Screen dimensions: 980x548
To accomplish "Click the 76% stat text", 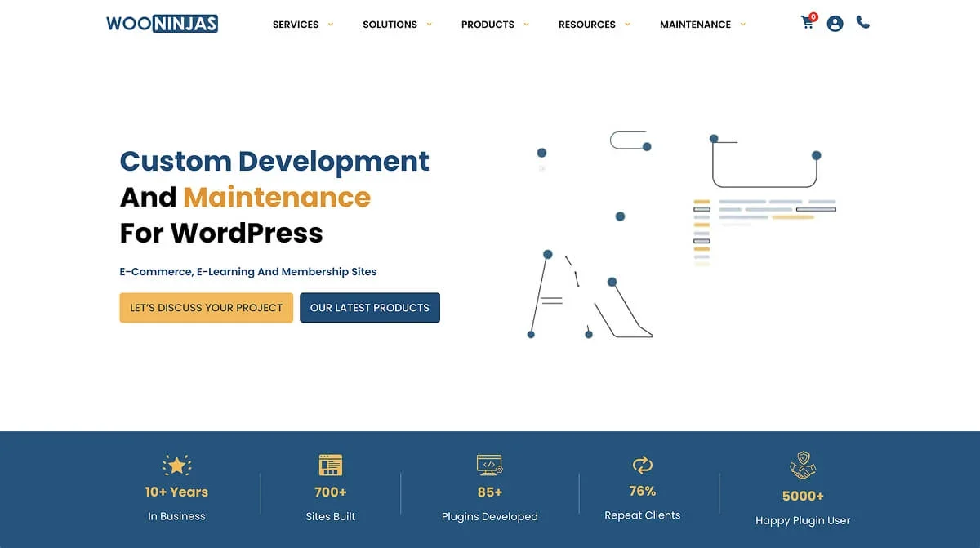I will pyautogui.click(x=643, y=491).
